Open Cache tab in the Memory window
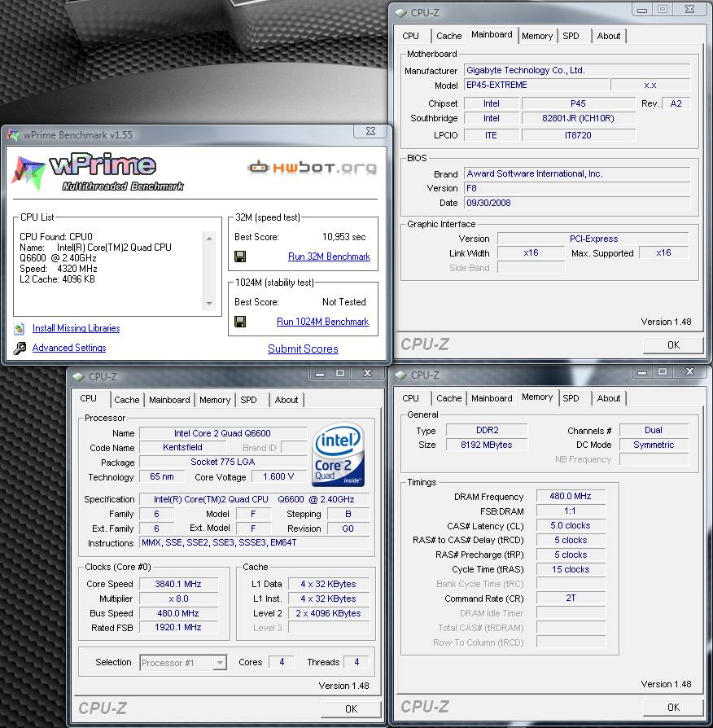Image resolution: width=713 pixels, height=728 pixels. 448,398
